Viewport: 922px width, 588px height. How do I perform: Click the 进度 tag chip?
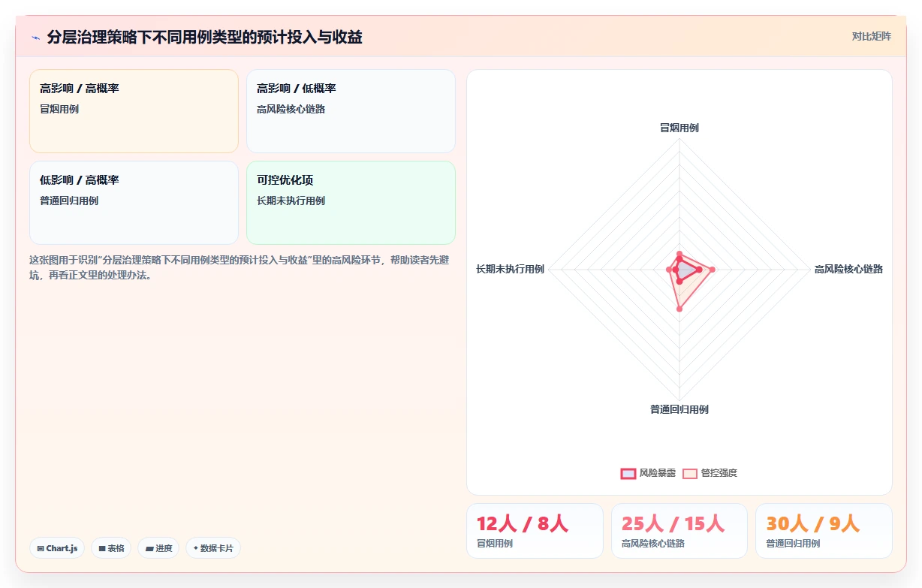[x=158, y=548]
